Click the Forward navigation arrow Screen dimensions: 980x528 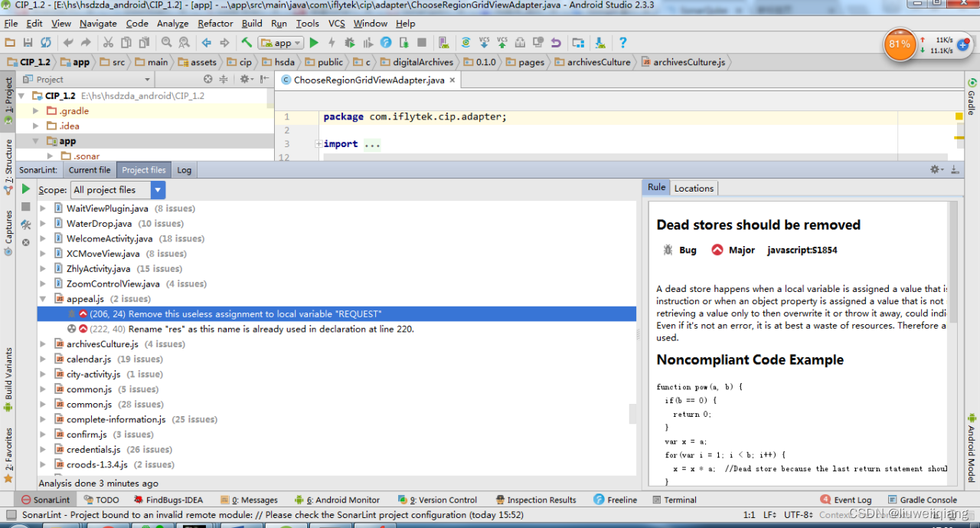coord(224,43)
